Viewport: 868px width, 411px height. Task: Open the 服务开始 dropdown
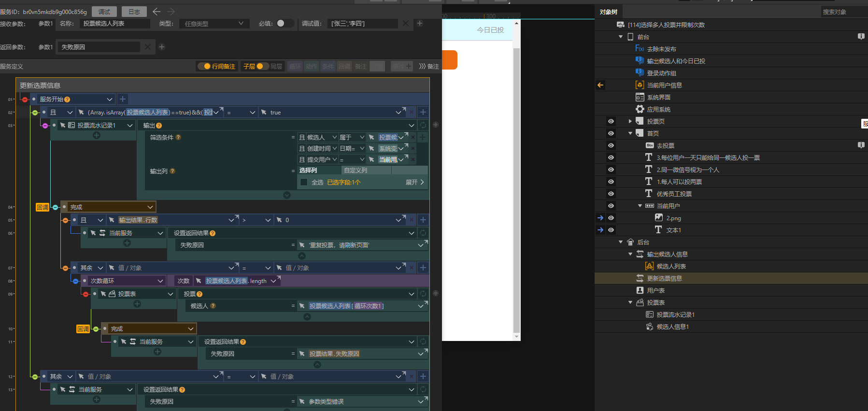click(x=110, y=99)
